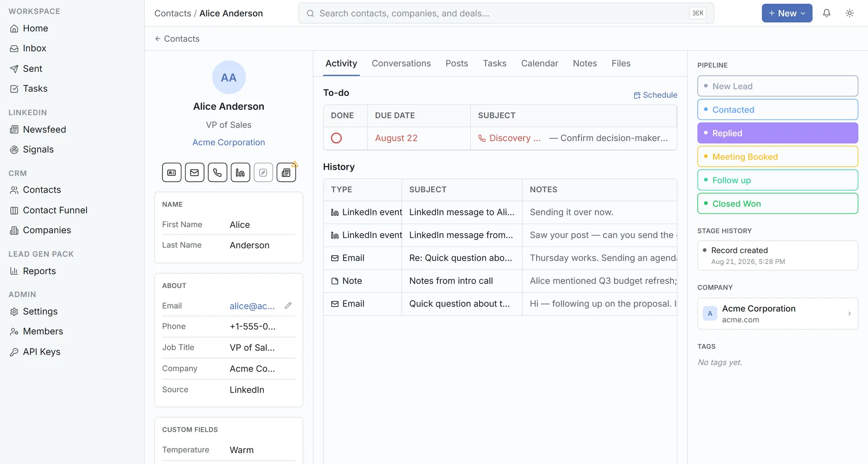Set pipeline stage to Closed Won
Screen dimensions: 868x464
point(777,203)
